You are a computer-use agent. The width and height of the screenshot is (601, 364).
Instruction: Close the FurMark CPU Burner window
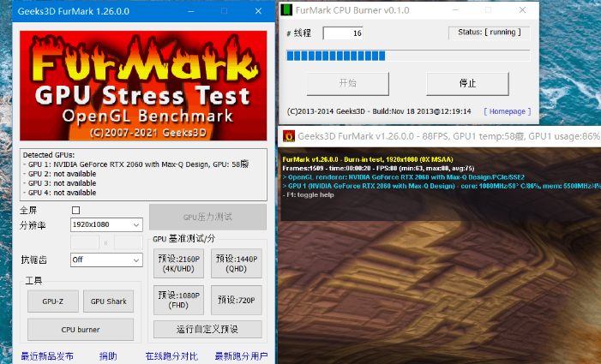coord(522,10)
